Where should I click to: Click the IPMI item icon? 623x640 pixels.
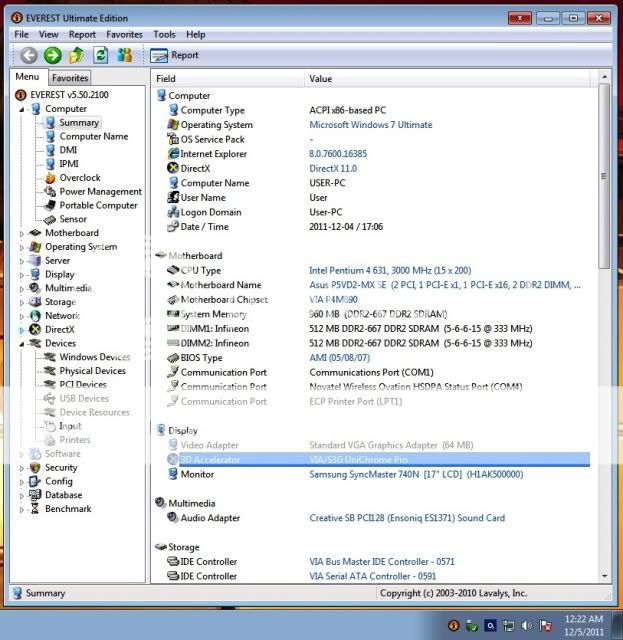click(x=50, y=164)
